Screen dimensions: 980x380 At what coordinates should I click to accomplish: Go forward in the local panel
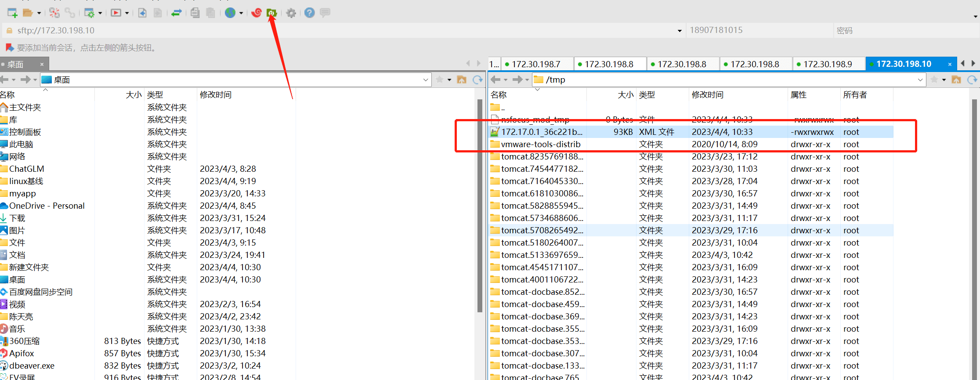pyautogui.click(x=25, y=80)
